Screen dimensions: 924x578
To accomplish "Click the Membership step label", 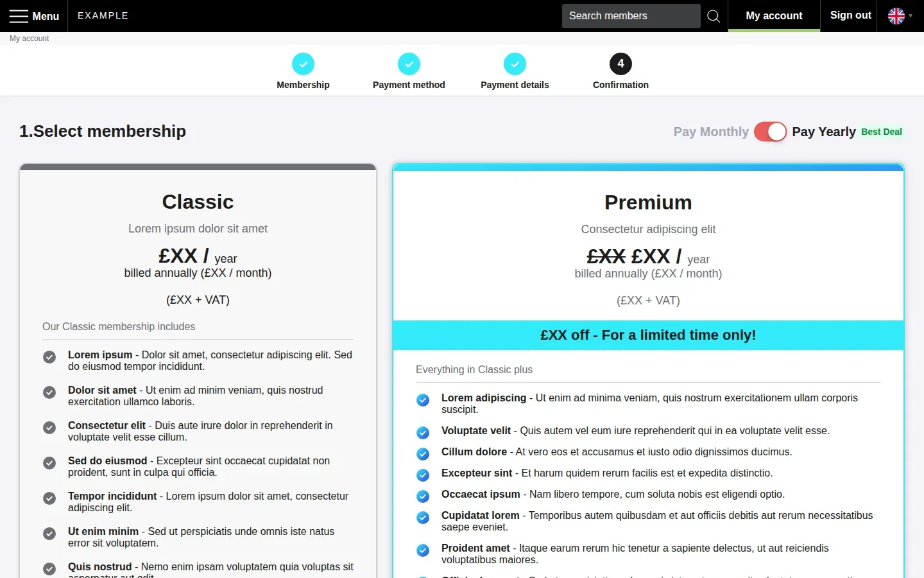I will point(303,85).
